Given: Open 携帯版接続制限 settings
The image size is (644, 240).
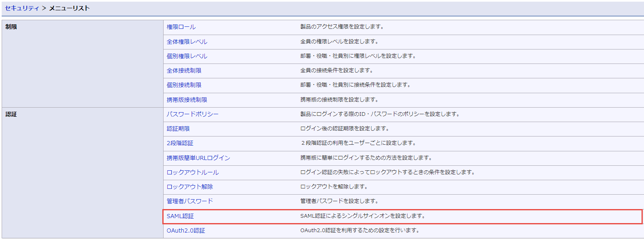Looking at the screenshot, I should click(x=187, y=100).
